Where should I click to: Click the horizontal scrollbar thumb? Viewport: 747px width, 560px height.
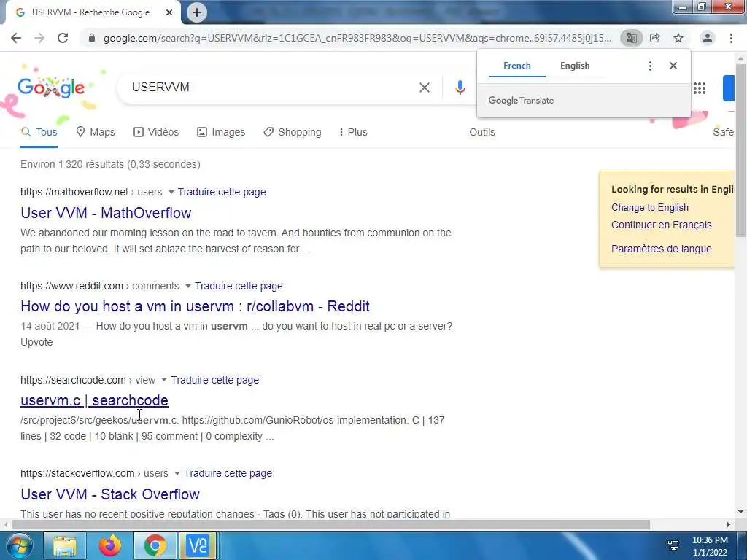[331, 525]
